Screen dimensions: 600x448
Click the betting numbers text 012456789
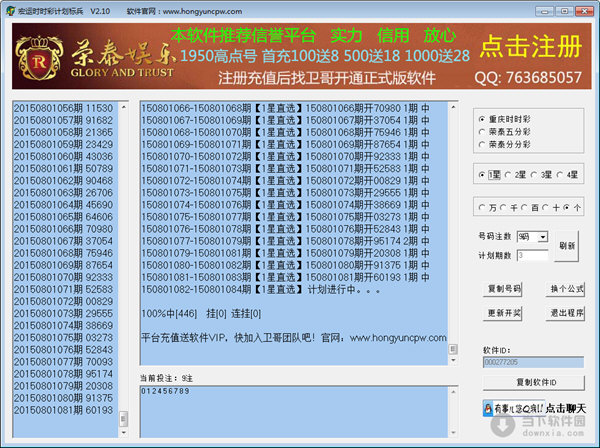165,391
